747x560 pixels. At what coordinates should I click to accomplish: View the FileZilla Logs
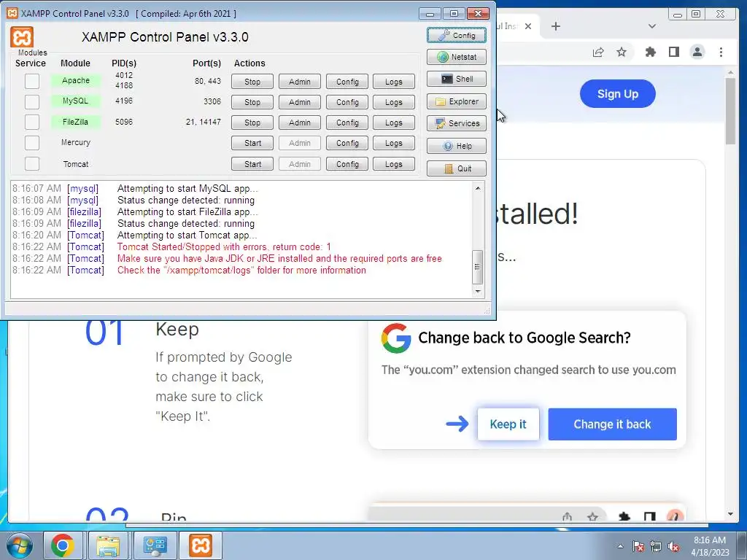point(394,122)
